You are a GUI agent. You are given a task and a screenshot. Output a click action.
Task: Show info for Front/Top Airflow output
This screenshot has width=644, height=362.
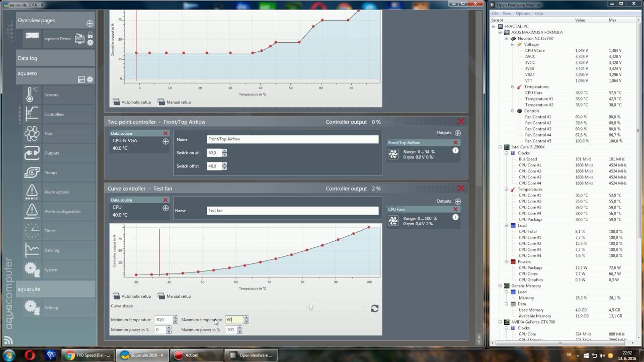455,150
